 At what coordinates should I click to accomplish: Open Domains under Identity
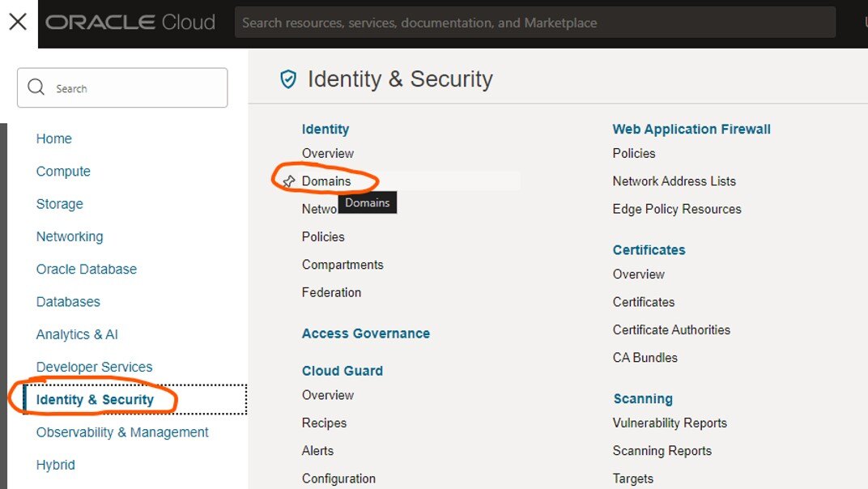tap(326, 181)
